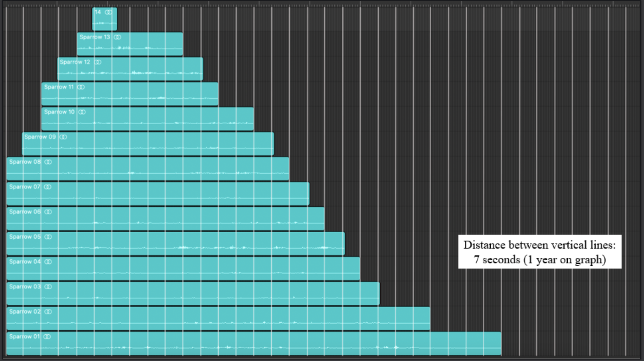Image resolution: width=644 pixels, height=361 pixels.
Task: Select the Sparrow 03 region name label
Action: pos(25,287)
